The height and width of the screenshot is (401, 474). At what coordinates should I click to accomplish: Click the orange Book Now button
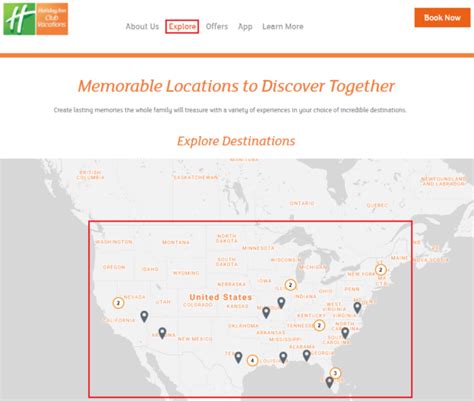point(442,18)
